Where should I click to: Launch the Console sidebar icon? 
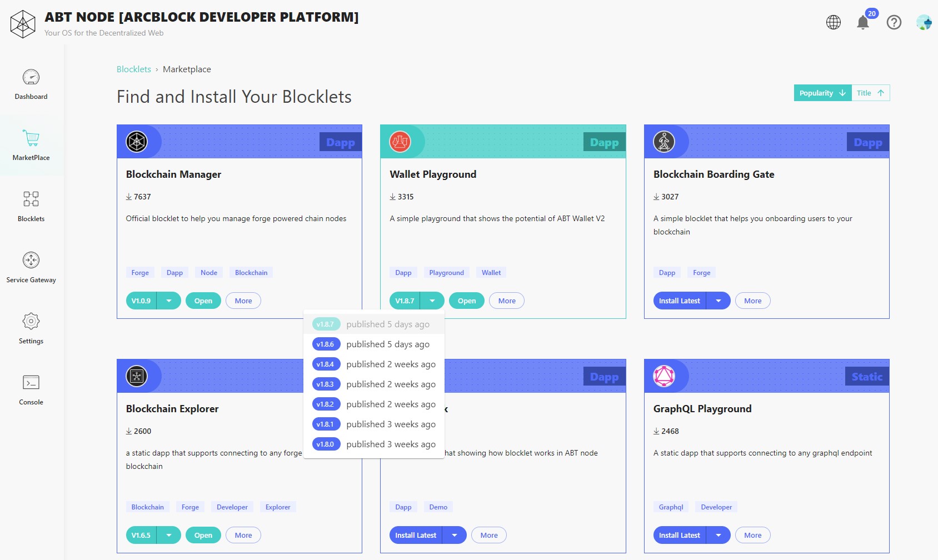(31, 383)
